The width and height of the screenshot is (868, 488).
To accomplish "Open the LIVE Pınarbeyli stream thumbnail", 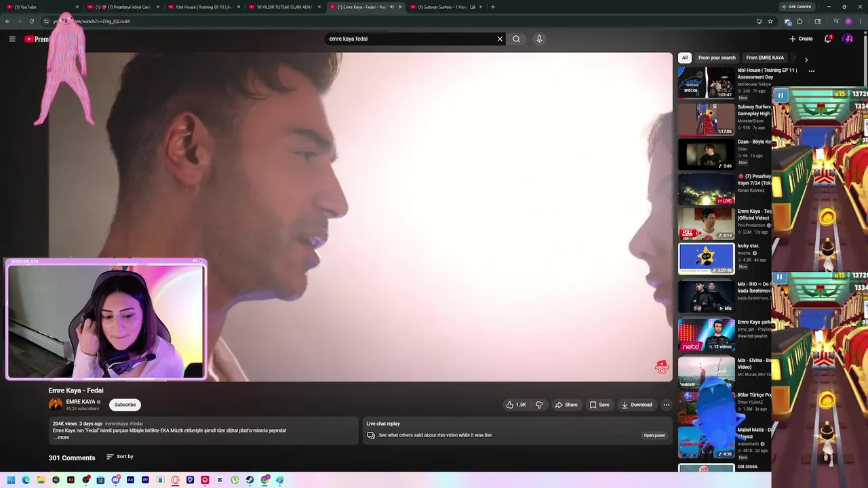I will 707,189.
